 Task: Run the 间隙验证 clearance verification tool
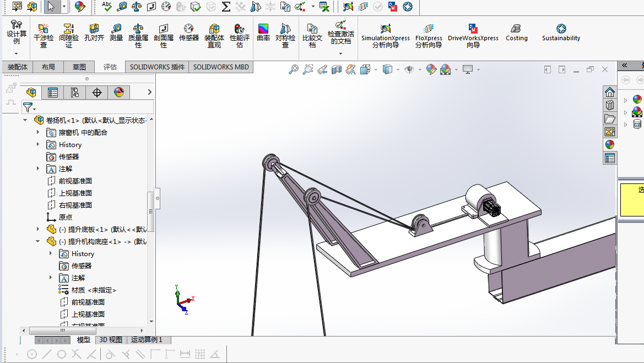69,36
